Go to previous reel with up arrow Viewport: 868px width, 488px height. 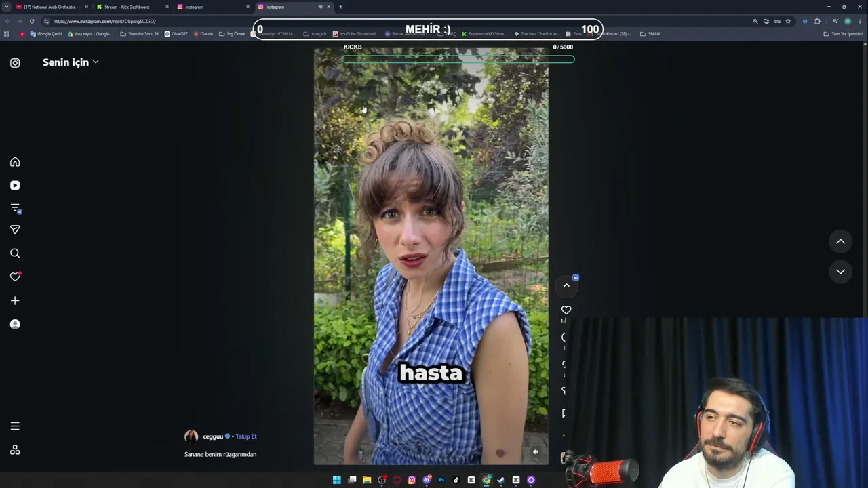click(x=840, y=241)
